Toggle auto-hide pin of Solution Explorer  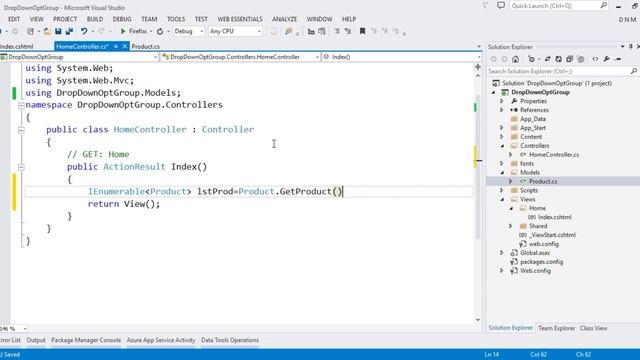(631, 47)
